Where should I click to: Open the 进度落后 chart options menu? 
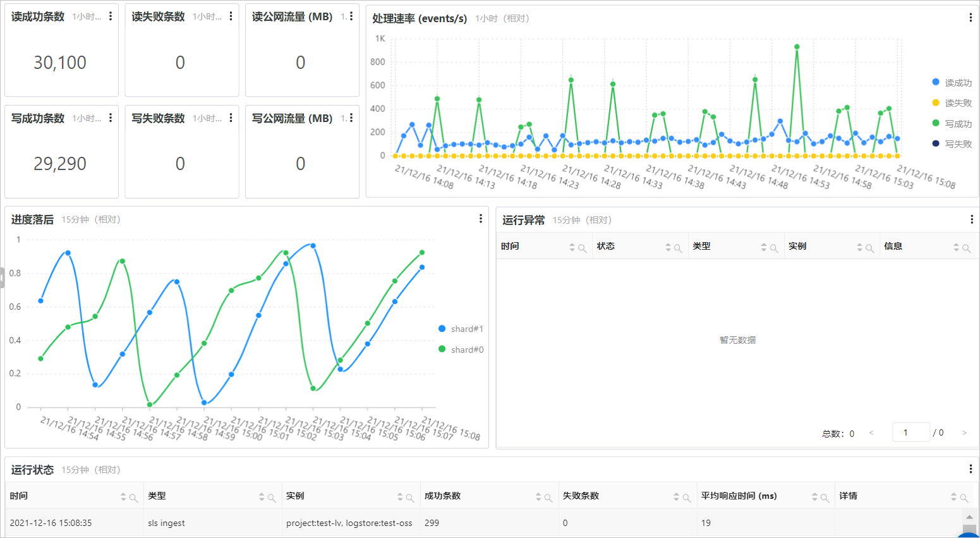coord(481,219)
